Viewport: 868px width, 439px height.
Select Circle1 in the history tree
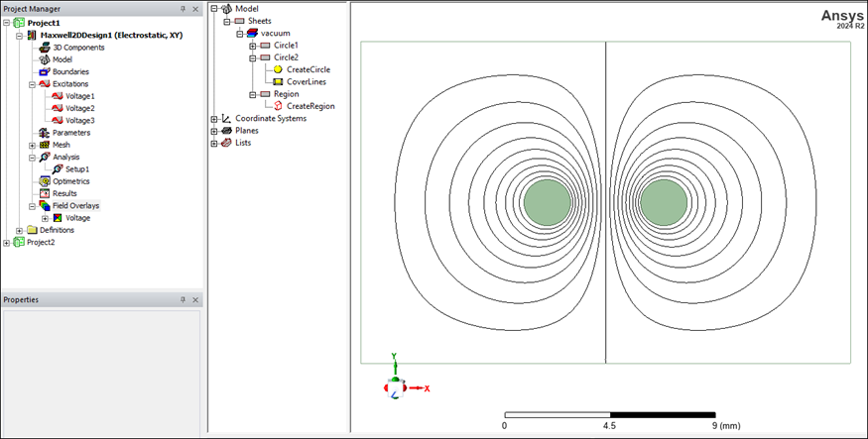point(286,46)
